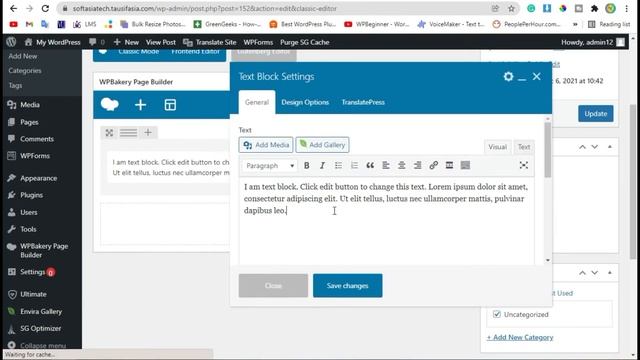Reload the browser page

pos(45,8)
